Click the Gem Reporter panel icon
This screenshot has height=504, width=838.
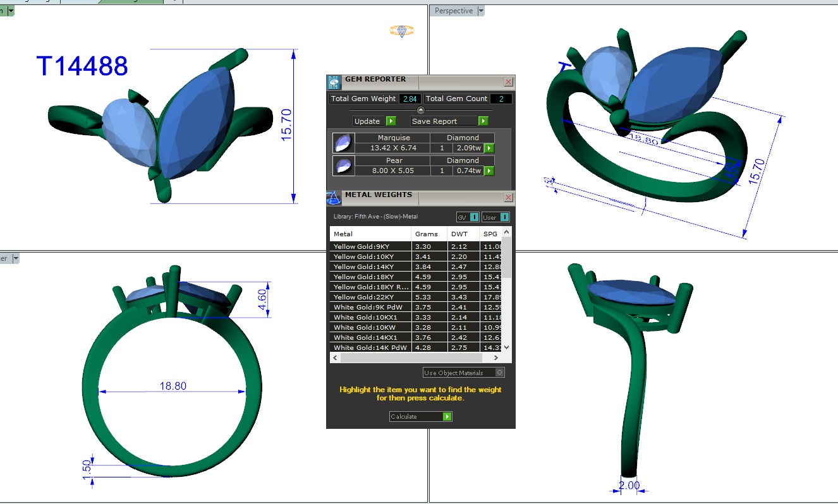point(334,82)
